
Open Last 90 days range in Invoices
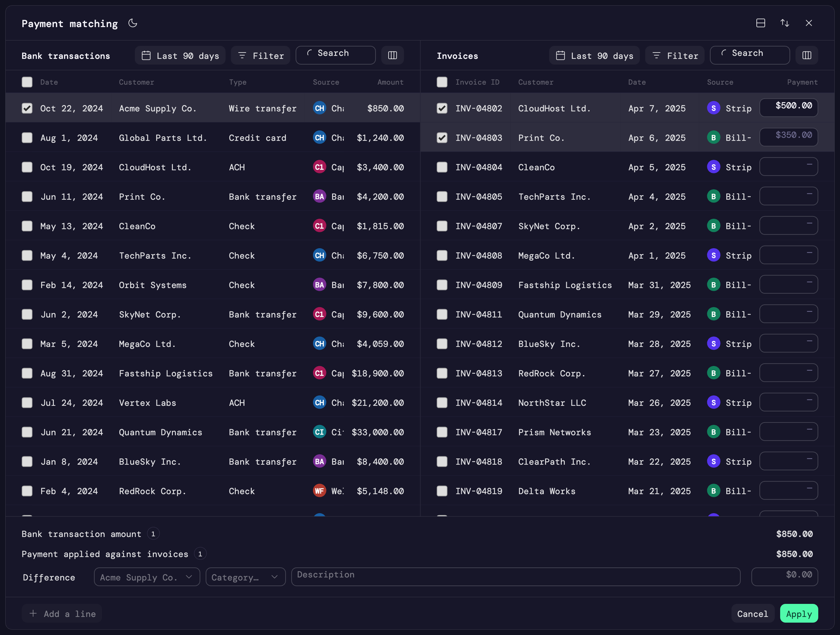click(x=594, y=56)
